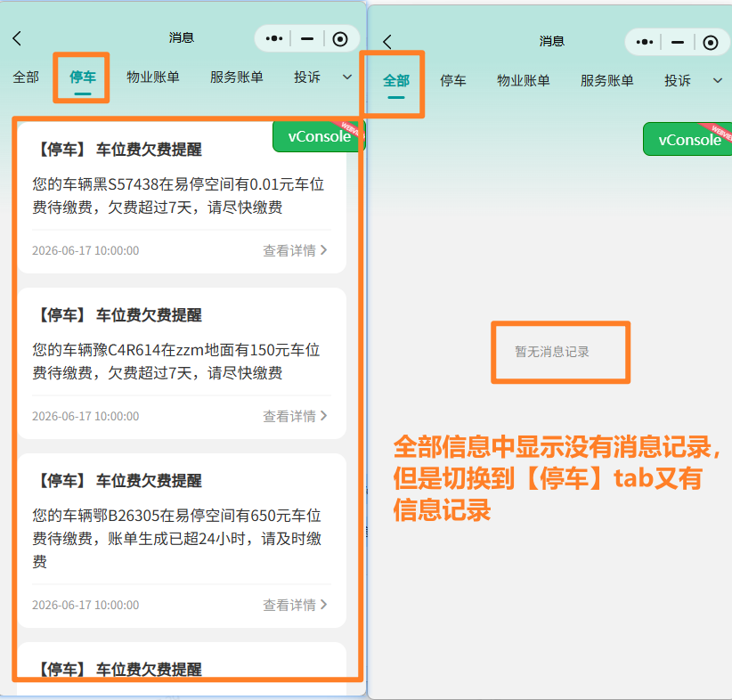
Task: Close the mini program via right circle icon
Action: point(711,43)
